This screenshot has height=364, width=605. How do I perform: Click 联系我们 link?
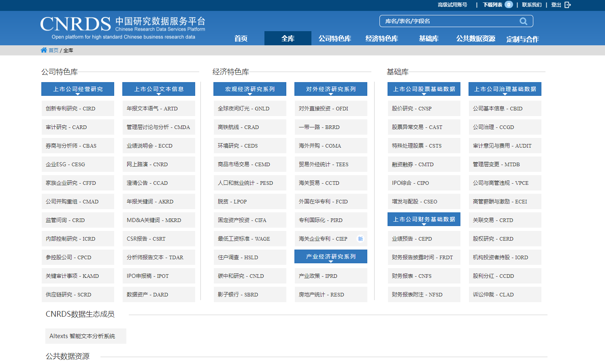tap(532, 5)
